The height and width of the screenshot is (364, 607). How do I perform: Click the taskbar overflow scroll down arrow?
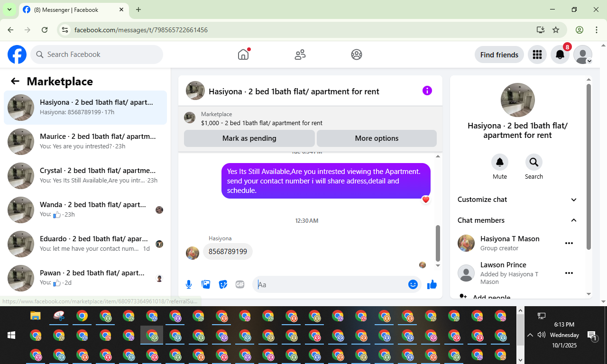pyautogui.click(x=520, y=360)
